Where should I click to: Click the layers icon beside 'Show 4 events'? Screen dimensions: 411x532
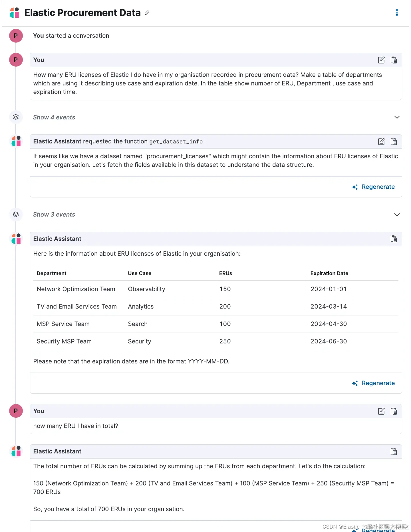click(16, 117)
